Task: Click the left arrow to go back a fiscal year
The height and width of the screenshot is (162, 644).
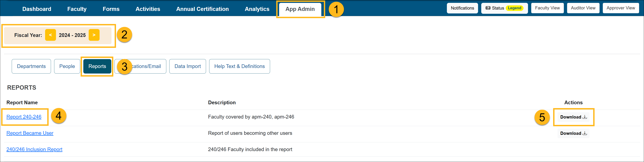Action: point(50,35)
